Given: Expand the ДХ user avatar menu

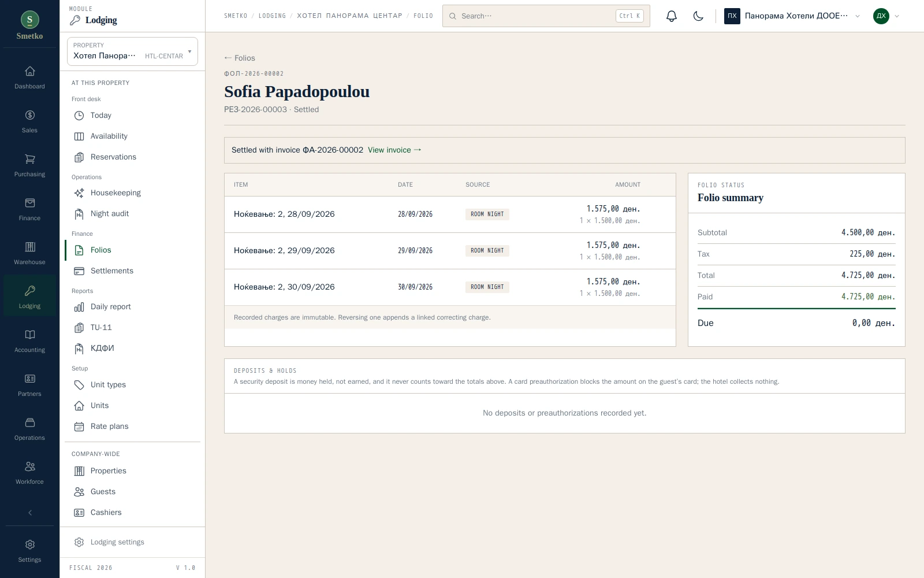Looking at the screenshot, I should click(886, 16).
